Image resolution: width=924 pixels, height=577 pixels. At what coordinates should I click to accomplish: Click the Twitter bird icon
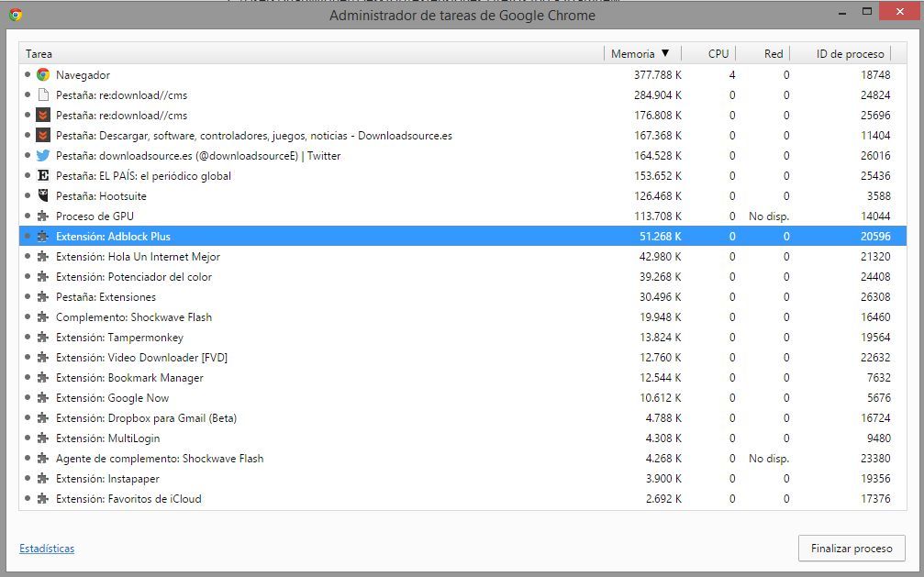(43, 156)
